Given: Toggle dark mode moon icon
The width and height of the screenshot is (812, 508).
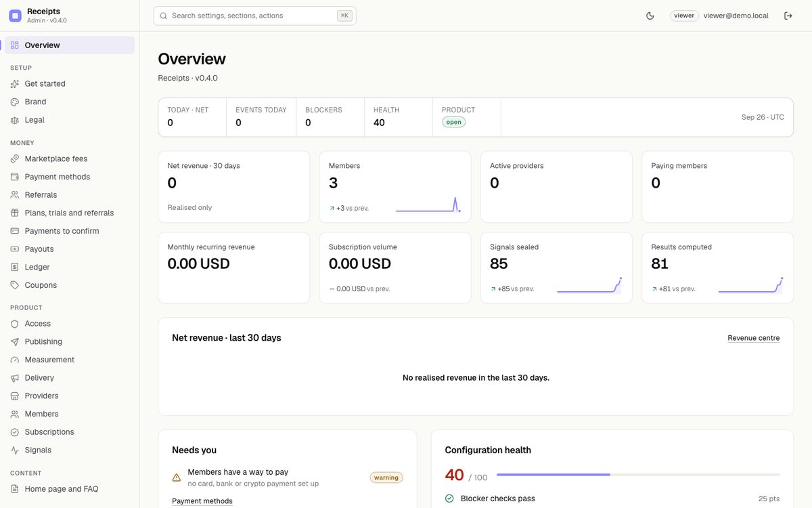Looking at the screenshot, I should point(650,16).
